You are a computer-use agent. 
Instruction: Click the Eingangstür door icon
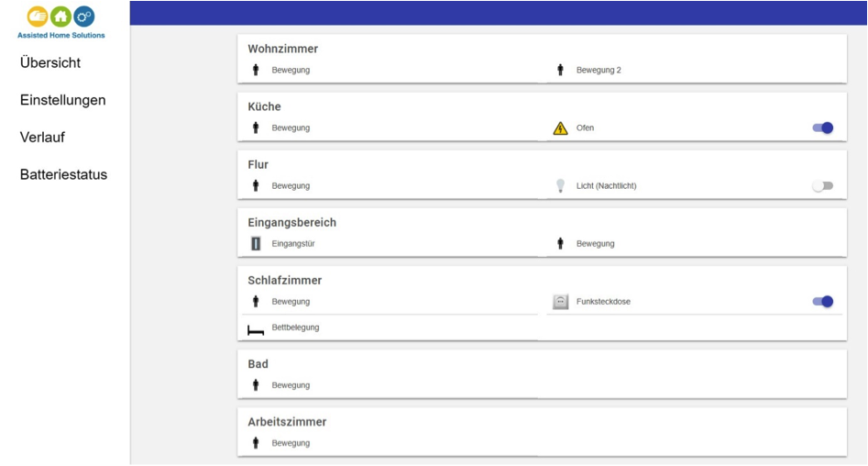click(256, 243)
